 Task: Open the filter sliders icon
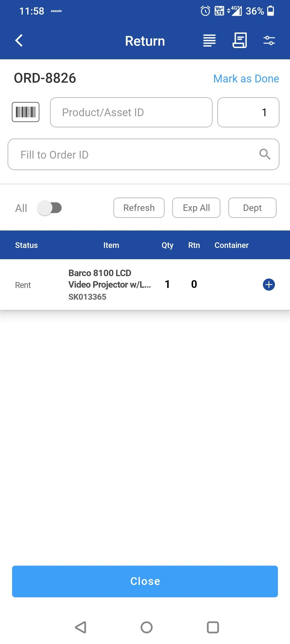click(269, 41)
